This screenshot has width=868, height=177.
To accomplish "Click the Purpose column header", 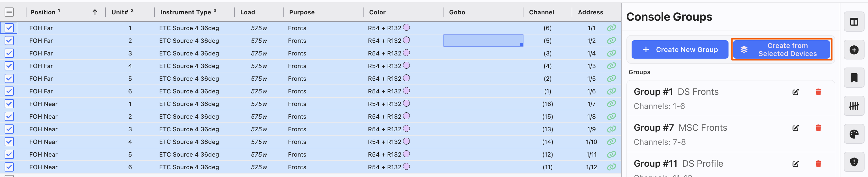I will 302,12.
